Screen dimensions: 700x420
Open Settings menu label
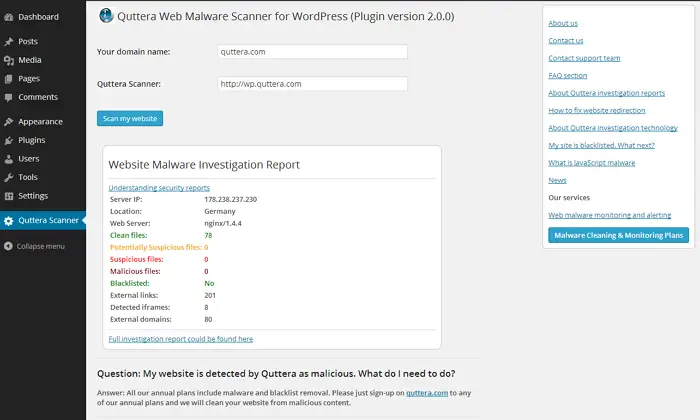tap(33, 195)
